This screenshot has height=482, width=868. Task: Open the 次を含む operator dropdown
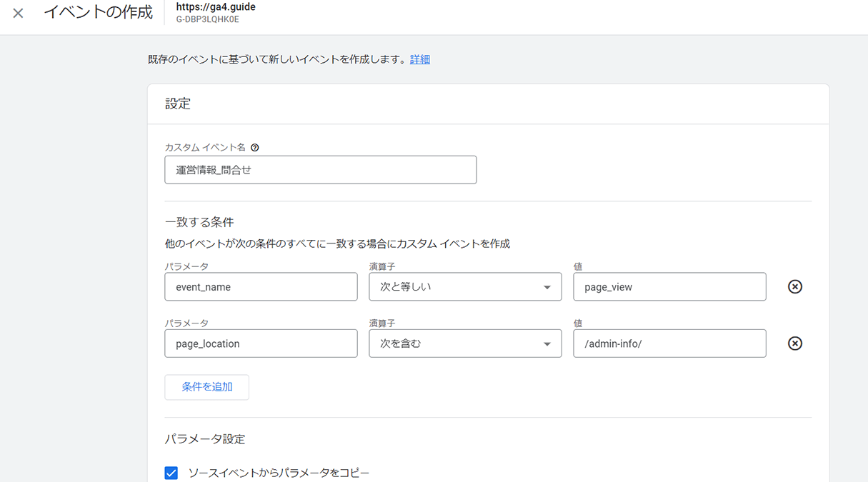click(x=465, y=343)
